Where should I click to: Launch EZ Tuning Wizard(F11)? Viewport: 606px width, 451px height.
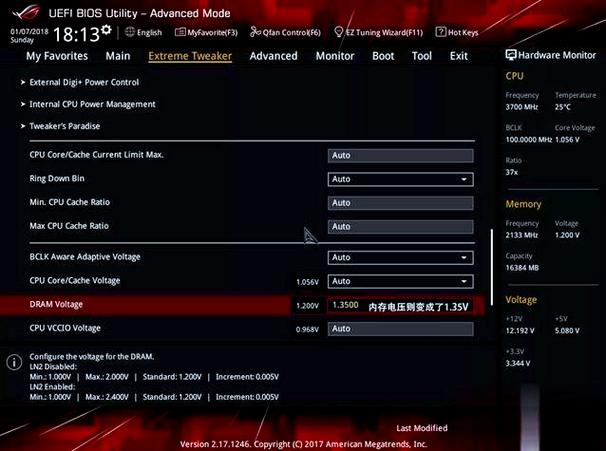pos(379,32)
